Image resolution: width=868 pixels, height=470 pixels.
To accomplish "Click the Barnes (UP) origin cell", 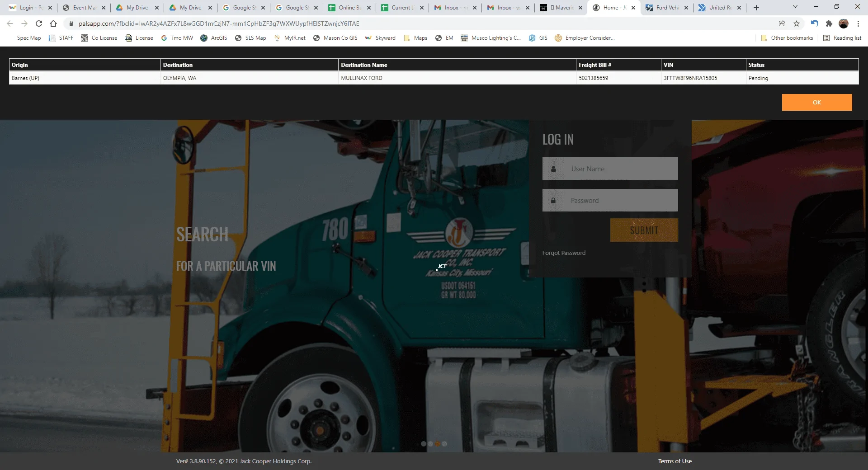I will click(x=85, y=78).
